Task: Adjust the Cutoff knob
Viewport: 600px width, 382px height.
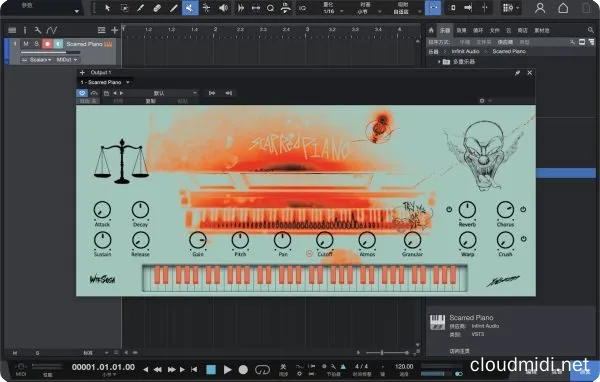Action: [324, 240]
